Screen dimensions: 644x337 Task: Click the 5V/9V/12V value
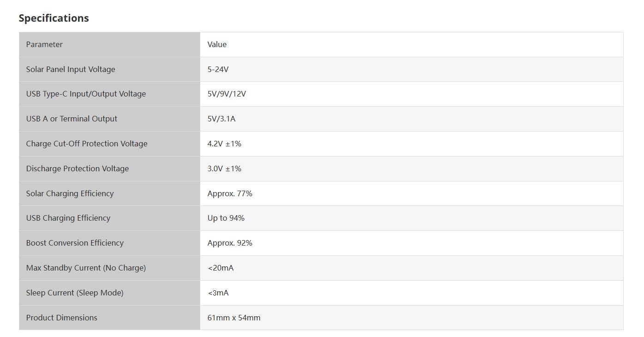tap(227, 94)
